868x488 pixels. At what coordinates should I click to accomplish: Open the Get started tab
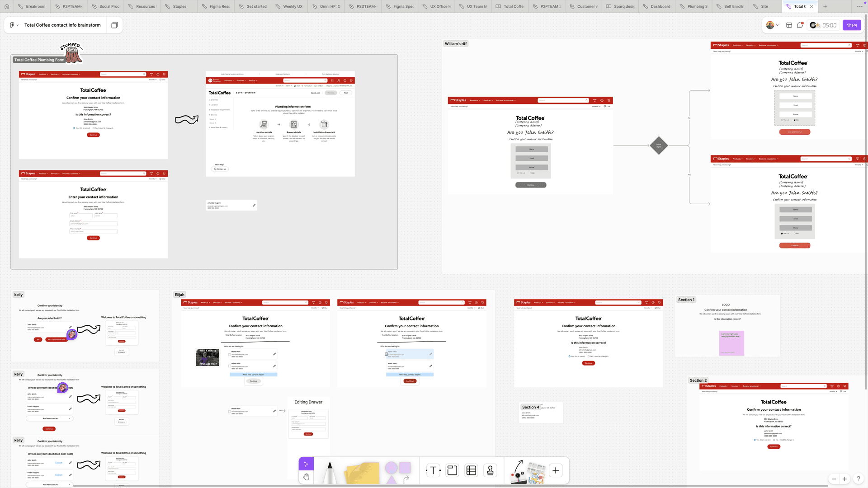pyautogui.click(x=252, y=6)
